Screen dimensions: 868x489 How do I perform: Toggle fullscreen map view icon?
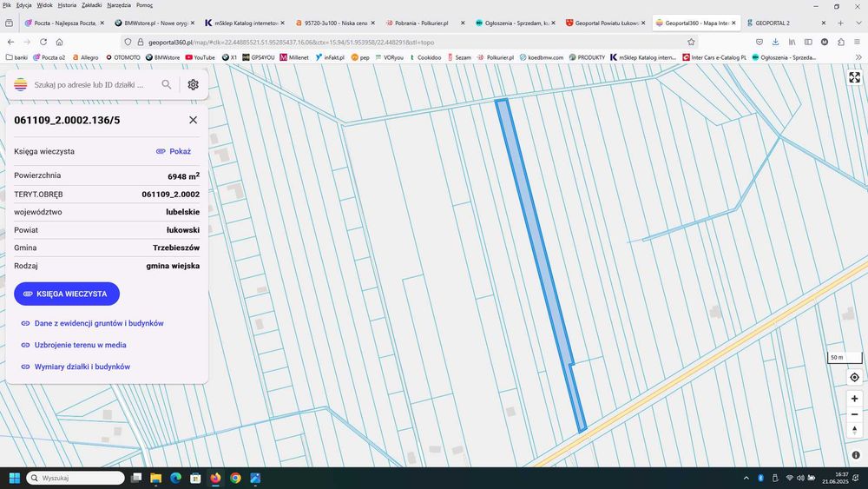pyautogui.click(x=855, y=77)
